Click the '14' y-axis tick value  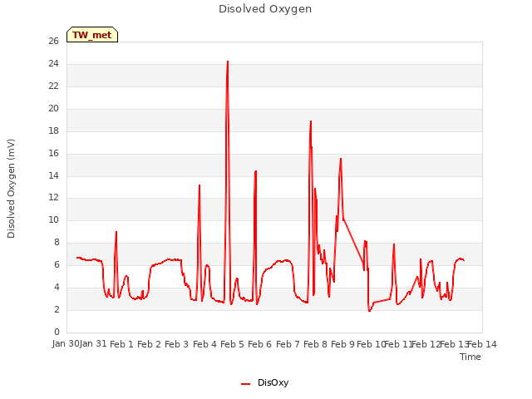coord(53,175)
